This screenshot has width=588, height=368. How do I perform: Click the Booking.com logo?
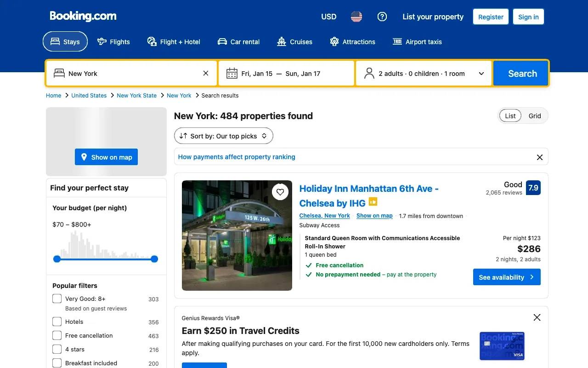tap(83, 16)
